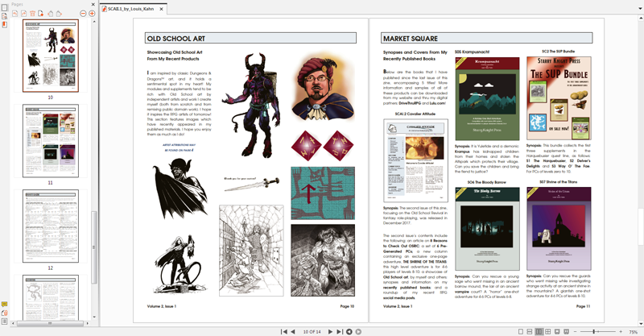Go to the previous page
The width and height of the screenshot is (644, 336).
pyautogui.click(x=292, y=331)
